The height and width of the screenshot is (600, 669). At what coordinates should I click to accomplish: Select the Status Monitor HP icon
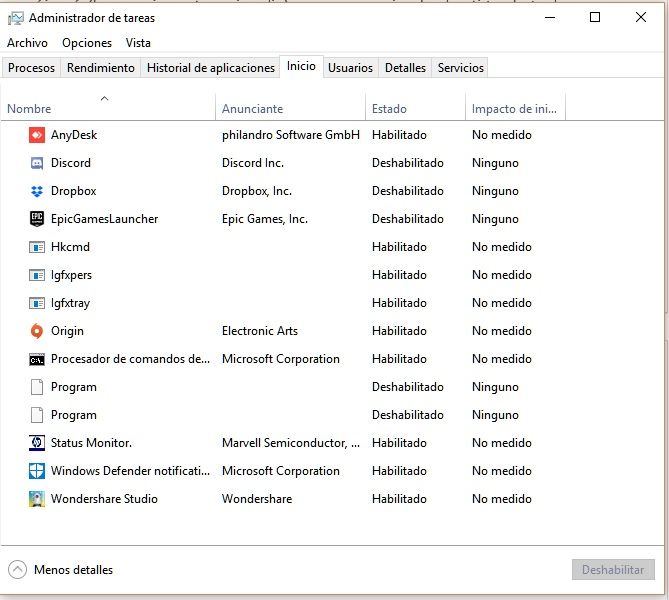pos(37,443)
